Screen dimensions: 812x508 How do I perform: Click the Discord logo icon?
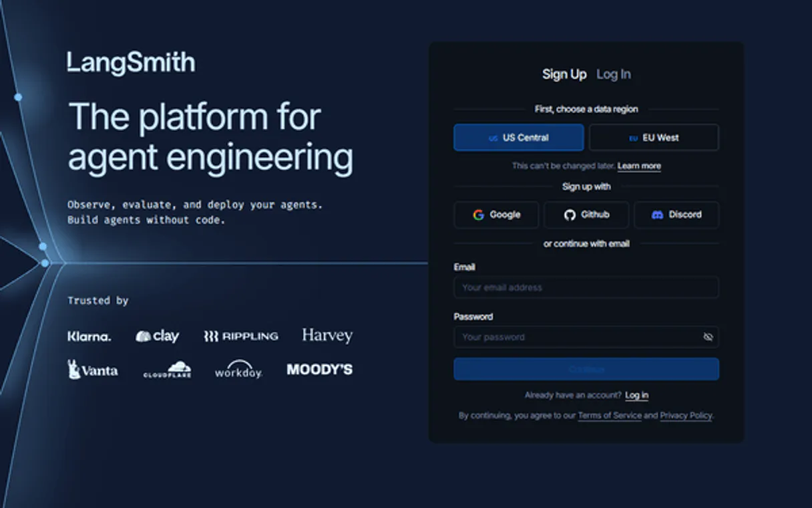657,215
